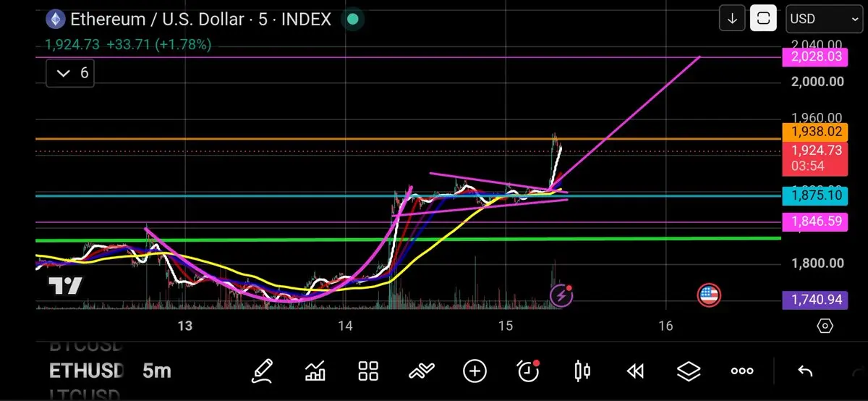Tap the price change +33.71 (+1.78%) text

click(158, 45)
